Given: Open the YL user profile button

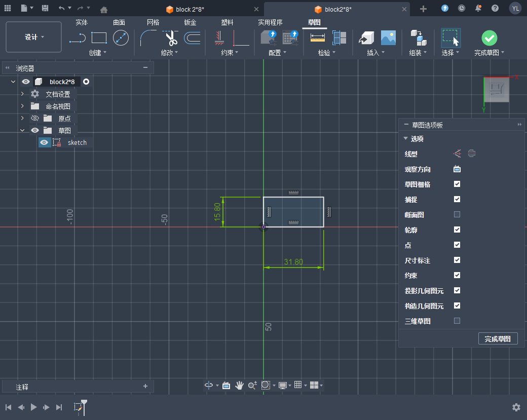Looking at the screenshot, I should (x=515, y=8).
